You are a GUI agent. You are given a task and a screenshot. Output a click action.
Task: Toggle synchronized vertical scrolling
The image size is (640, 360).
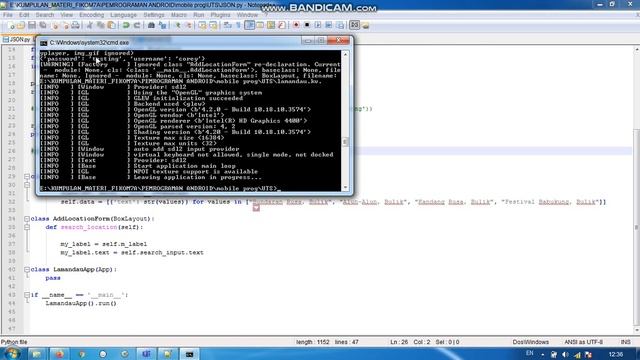click(202, 25)
